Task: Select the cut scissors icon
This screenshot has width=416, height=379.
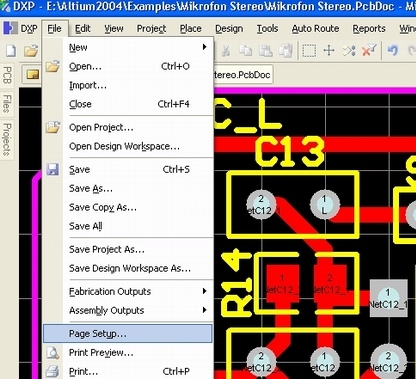Action: tap(226, 51)
